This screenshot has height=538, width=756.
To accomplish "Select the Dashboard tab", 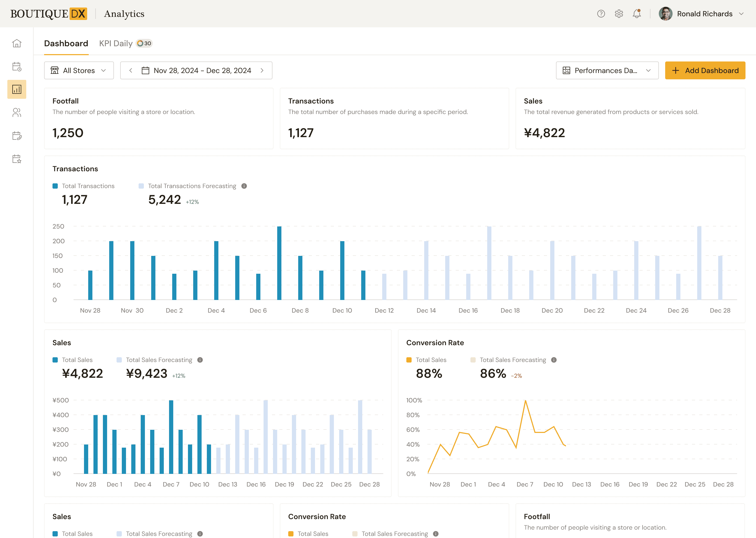I will tap(66, 43).
